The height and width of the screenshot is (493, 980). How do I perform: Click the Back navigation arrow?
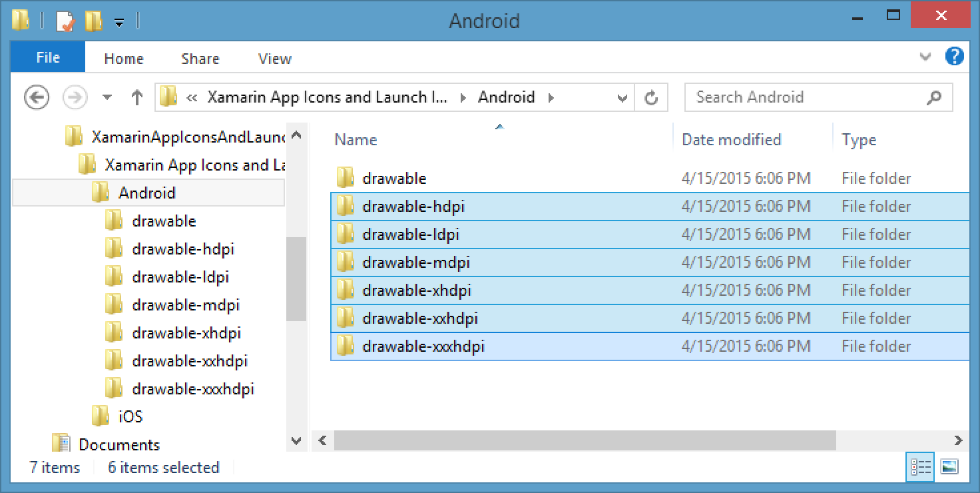point(37,98)
